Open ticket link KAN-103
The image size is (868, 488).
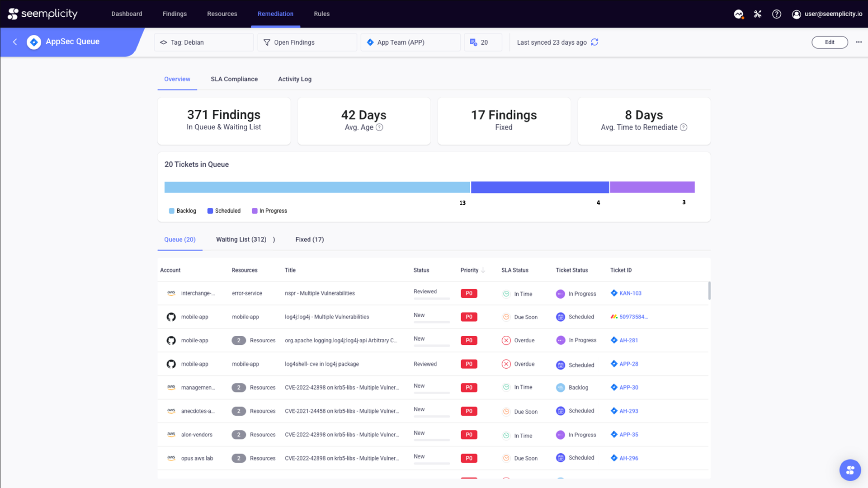point(630,293)
